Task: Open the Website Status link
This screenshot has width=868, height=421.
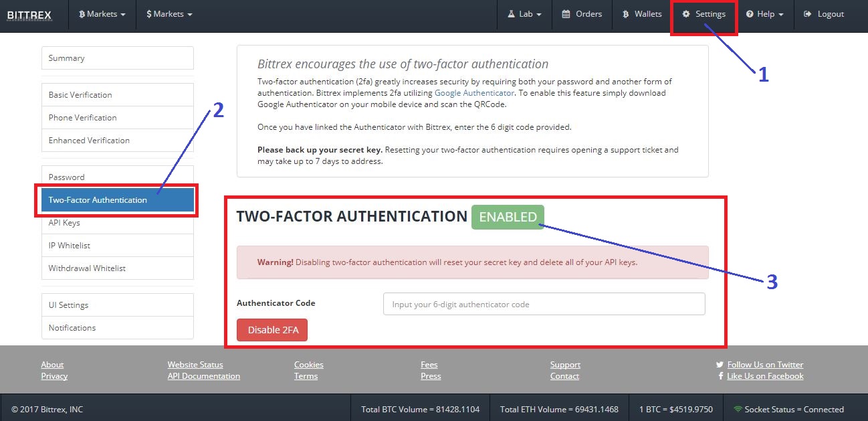Action: 195,365
